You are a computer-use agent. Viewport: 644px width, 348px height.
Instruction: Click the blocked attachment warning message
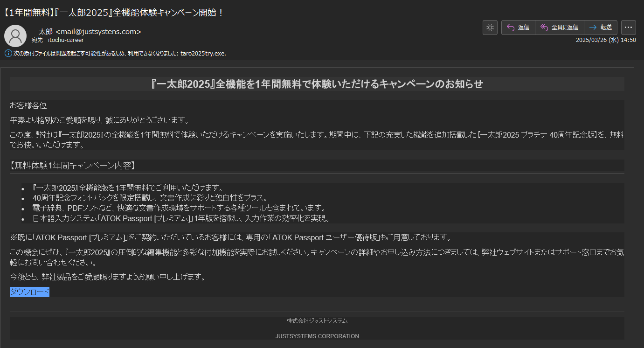[120, 53]
